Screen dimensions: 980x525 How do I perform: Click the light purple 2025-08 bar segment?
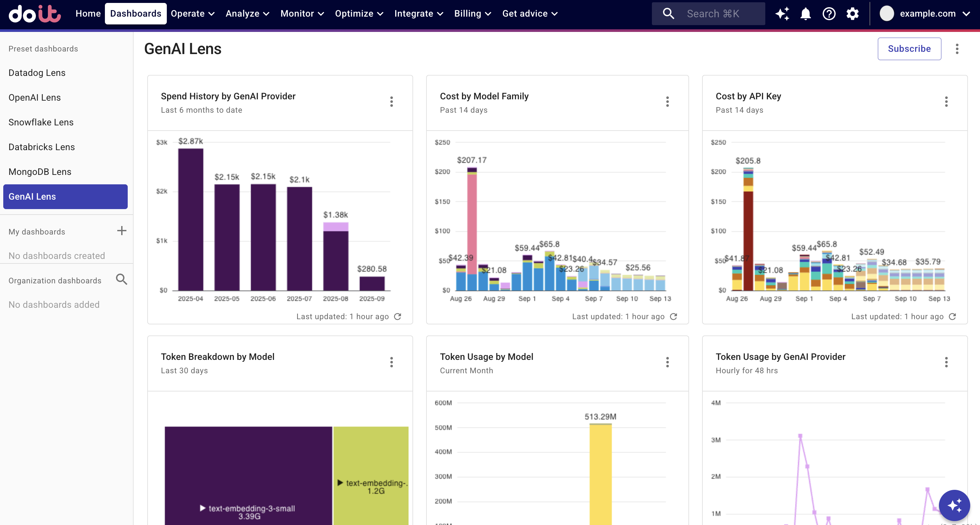point(336,227)
